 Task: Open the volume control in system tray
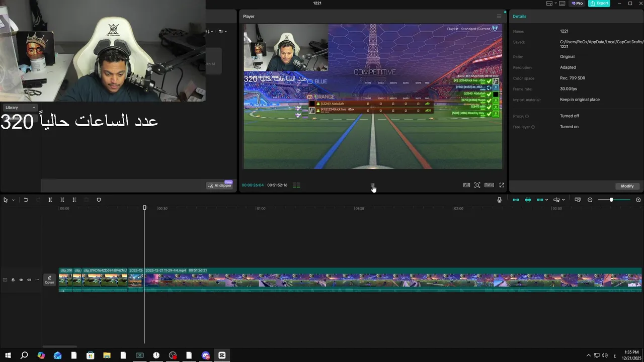click(605, 355)
